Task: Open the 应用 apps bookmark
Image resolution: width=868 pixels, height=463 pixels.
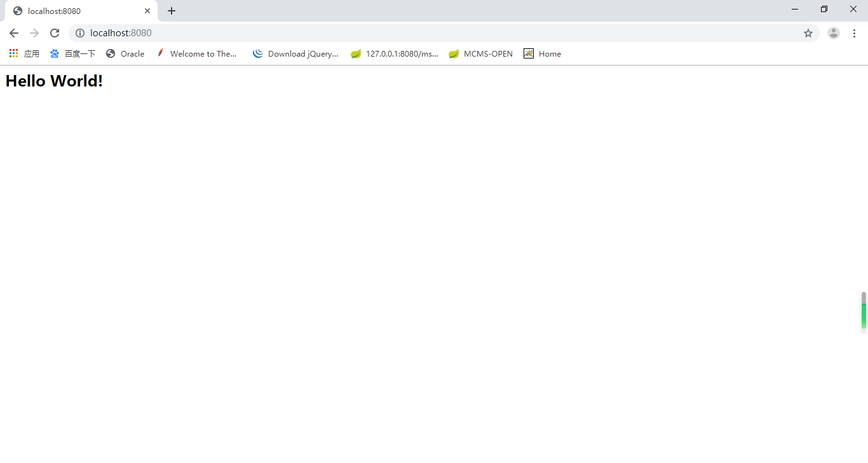Action: pyautogui.click(x=24, y=53)
